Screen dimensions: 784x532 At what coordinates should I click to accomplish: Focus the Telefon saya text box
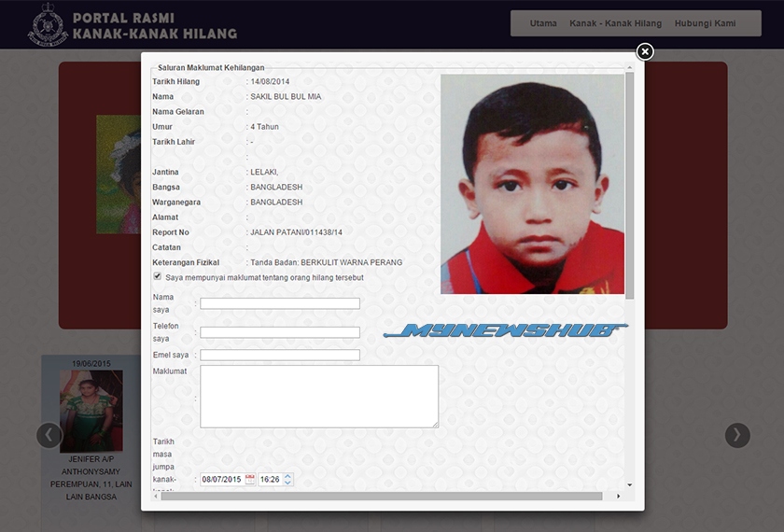click(x=280, y=332)
